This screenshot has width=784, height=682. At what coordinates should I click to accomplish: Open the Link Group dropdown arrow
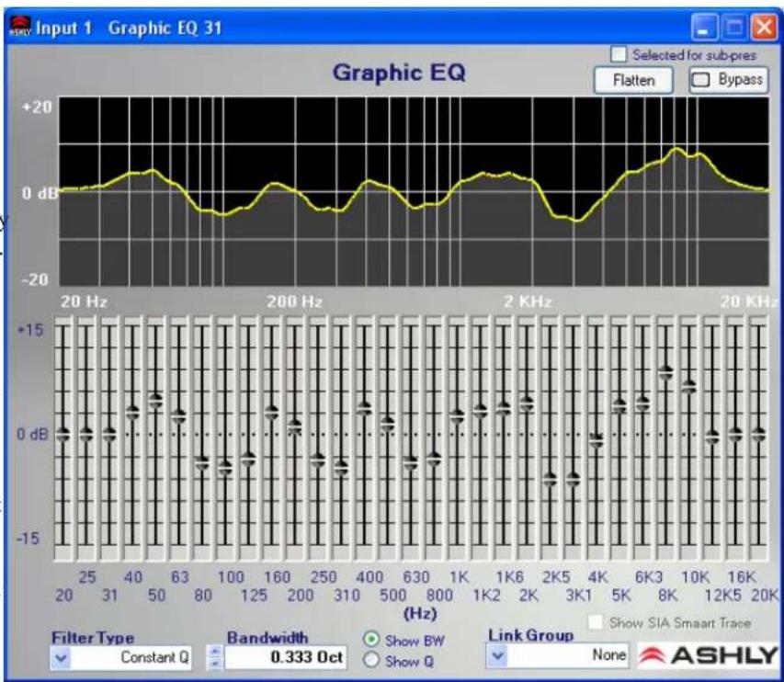(x=497, y=655)
